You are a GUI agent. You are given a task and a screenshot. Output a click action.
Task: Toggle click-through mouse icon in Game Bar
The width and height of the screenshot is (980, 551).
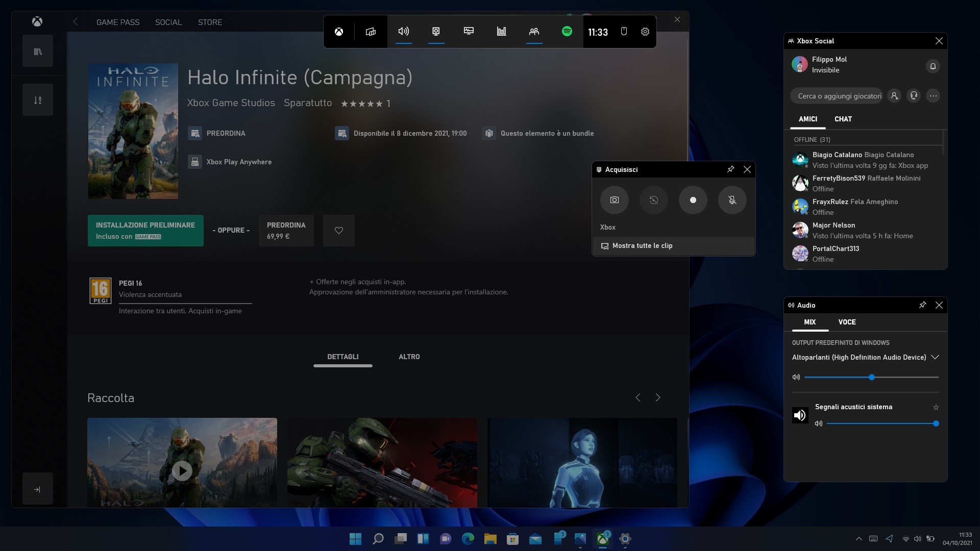(624, 32)
